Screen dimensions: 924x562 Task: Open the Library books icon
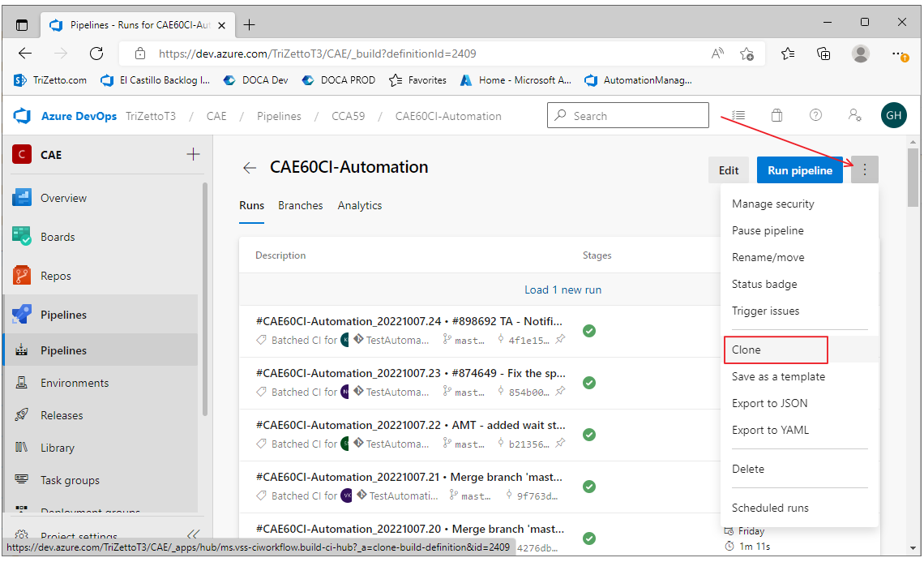click(22, 448)
